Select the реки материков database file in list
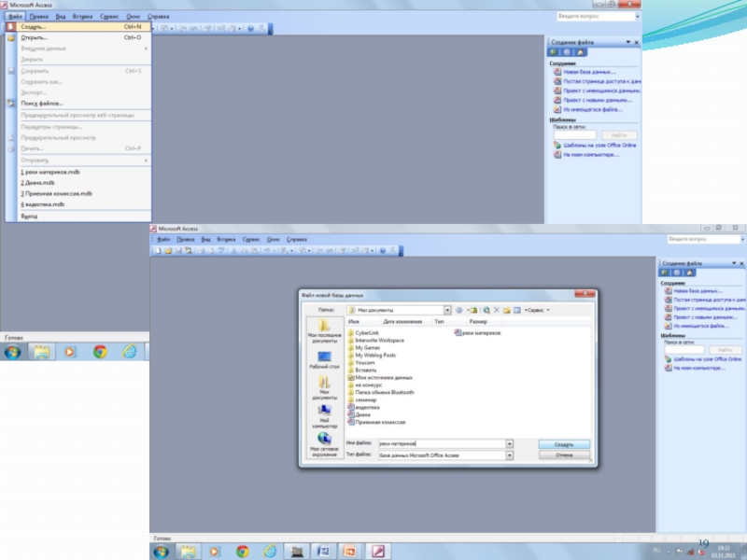The height and width of the screenshot is (560, 747). pos(480,332)
